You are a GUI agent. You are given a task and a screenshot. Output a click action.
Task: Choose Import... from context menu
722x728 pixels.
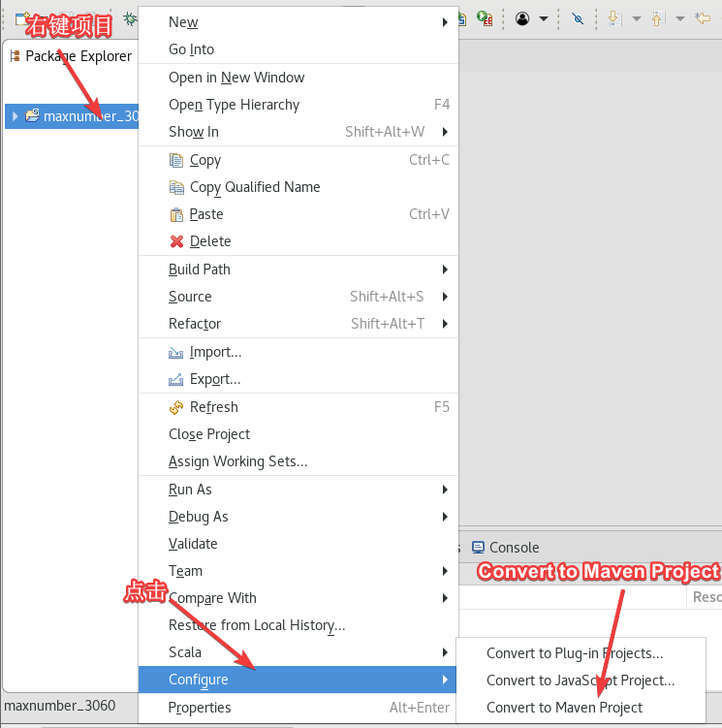[x=298, y=352]
